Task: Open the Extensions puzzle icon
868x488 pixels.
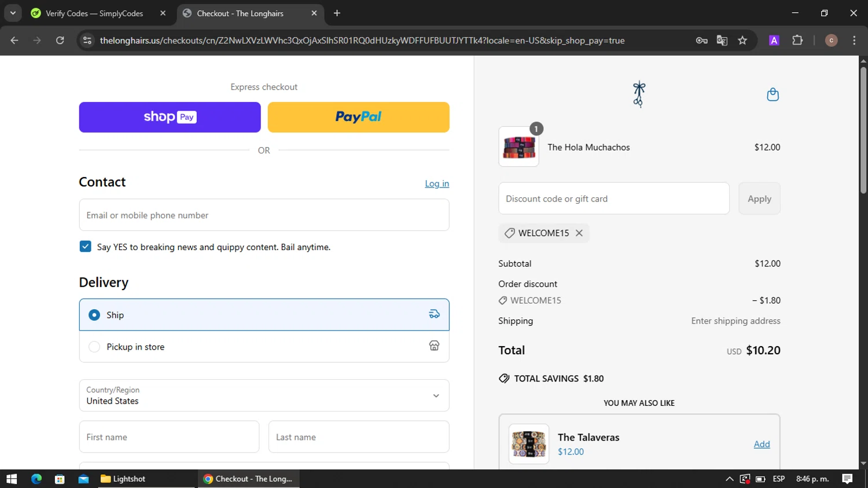Action: pyautogui.click(x=797, y=41)
